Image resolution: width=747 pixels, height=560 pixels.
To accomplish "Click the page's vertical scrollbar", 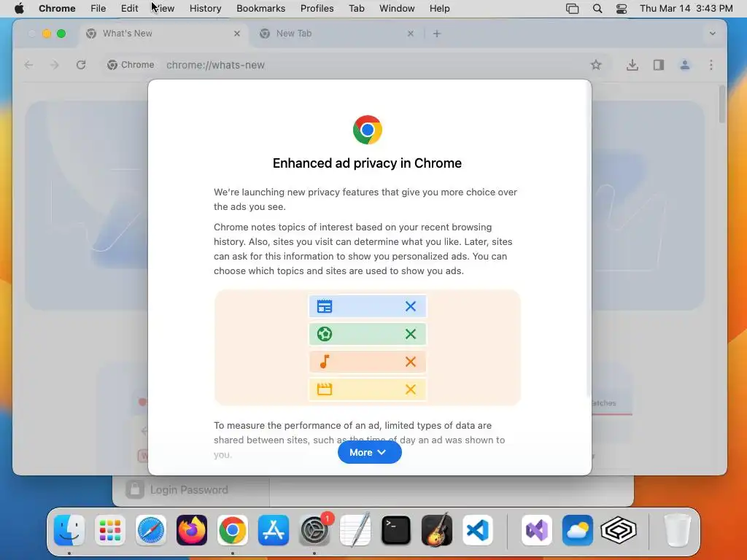I will coord(721,105).
